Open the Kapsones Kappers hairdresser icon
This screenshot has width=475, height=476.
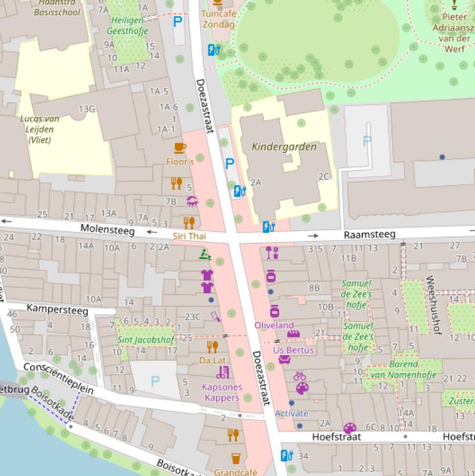coord(222,372)
